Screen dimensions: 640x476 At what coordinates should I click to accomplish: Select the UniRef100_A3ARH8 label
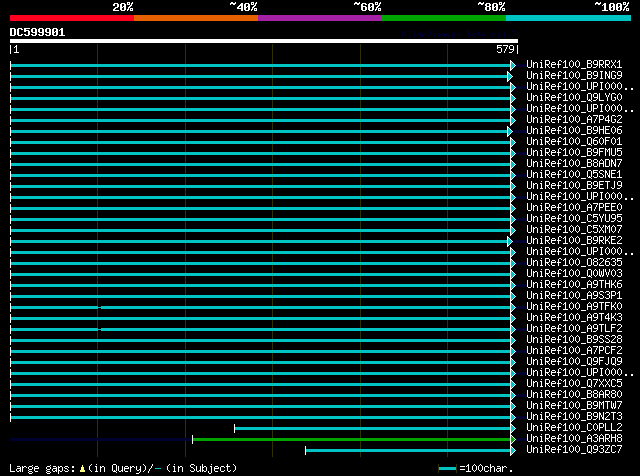click(x=574, y=439)
